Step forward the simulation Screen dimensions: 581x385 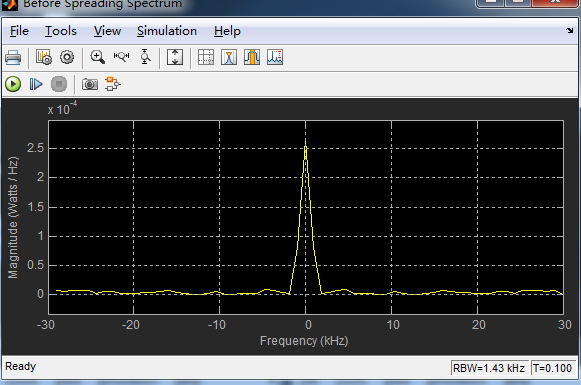point(36,84)
